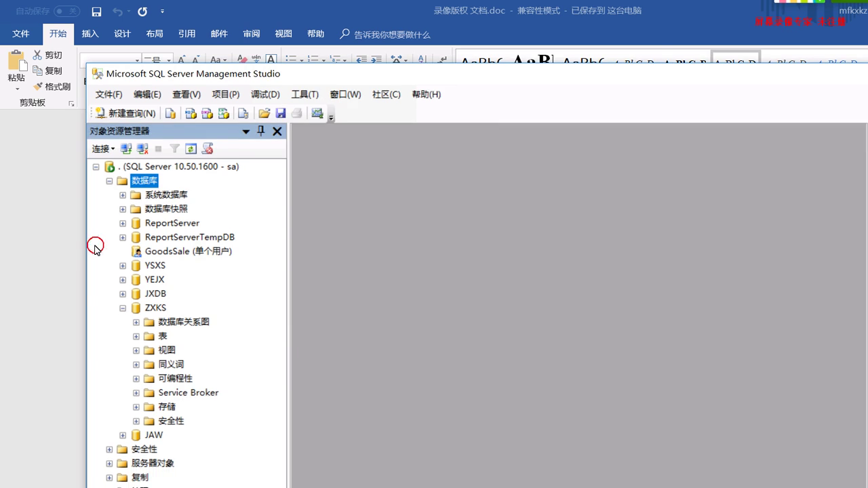Switch to the 引用 tab in Word
Screen dimensions: 868x488
(186, 34)
